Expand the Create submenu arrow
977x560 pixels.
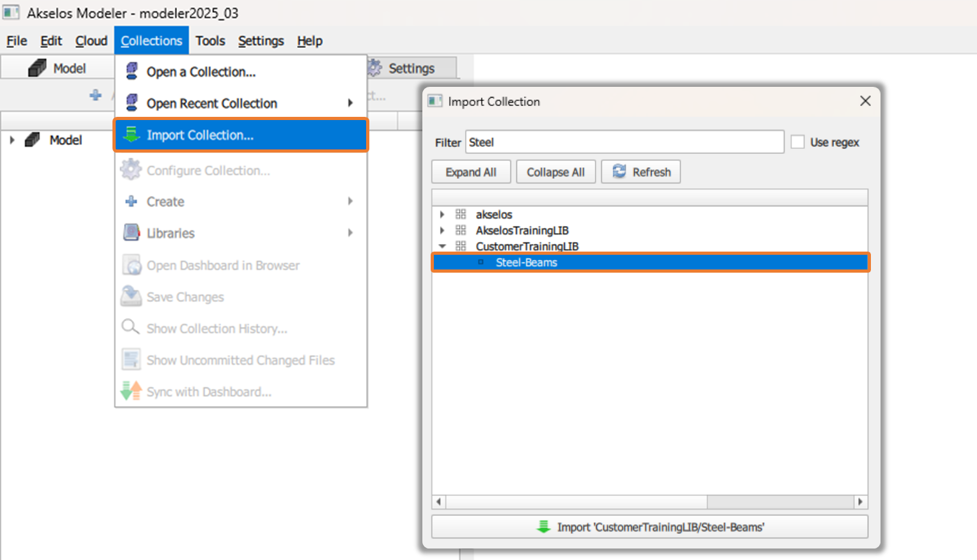point(350,201)
